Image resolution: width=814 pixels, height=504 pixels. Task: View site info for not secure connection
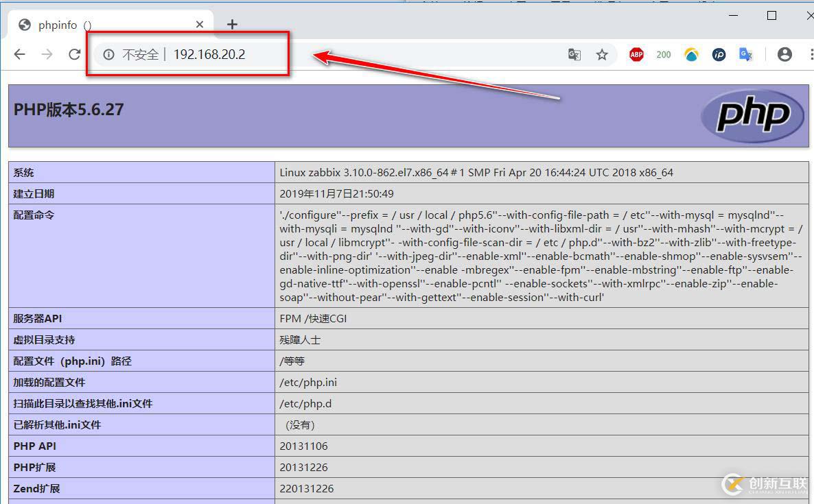click(x=108, y=54)
